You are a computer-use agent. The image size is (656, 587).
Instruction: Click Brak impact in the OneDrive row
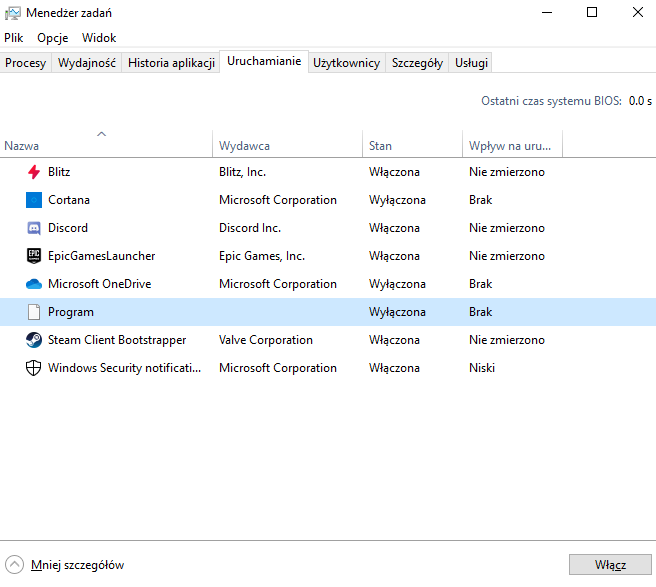click(x=480, y=284)
